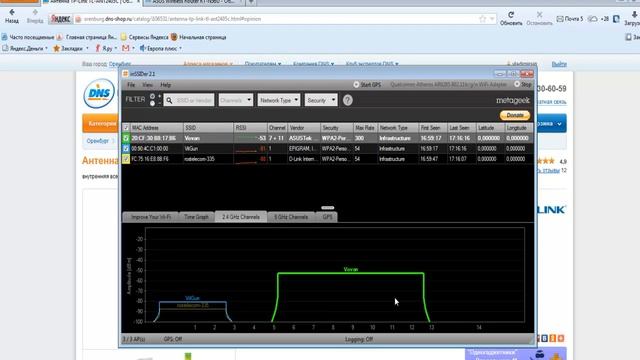Click the Остановить stop-loading icon in browser

pyautogui.click(x=539, y=15)
